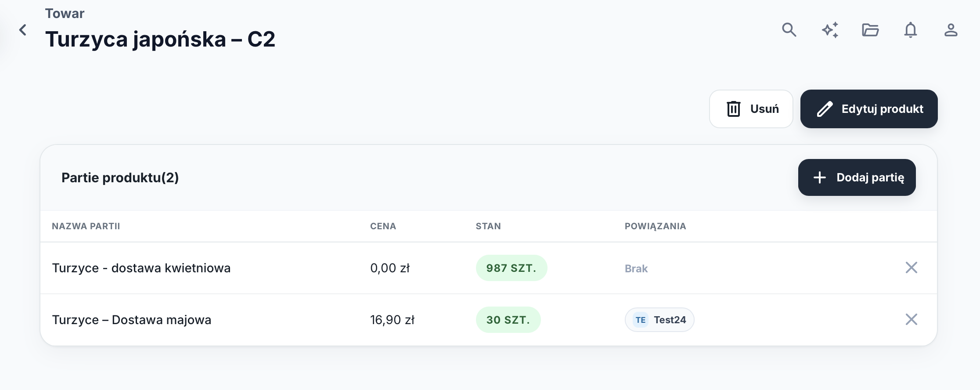Click the Dodaj partię button

857,177
